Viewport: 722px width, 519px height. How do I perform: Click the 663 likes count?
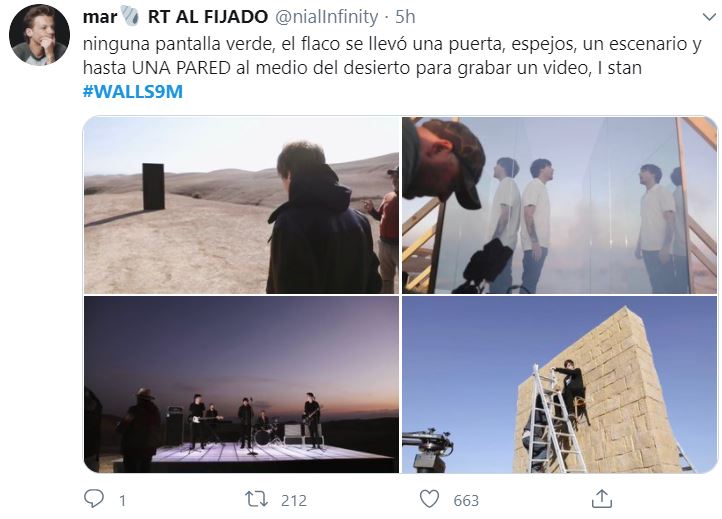click(466, 500)
